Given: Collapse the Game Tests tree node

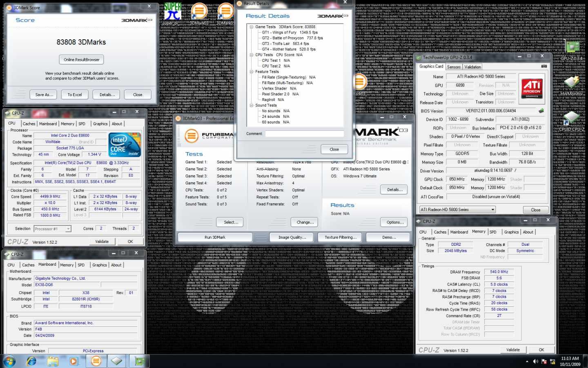Looking at the screenshot, I should pos(252,27).
